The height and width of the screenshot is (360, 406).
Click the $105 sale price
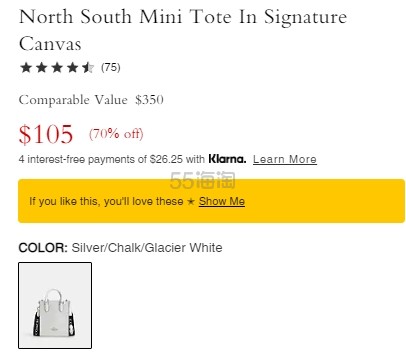[x=46, y=134]
